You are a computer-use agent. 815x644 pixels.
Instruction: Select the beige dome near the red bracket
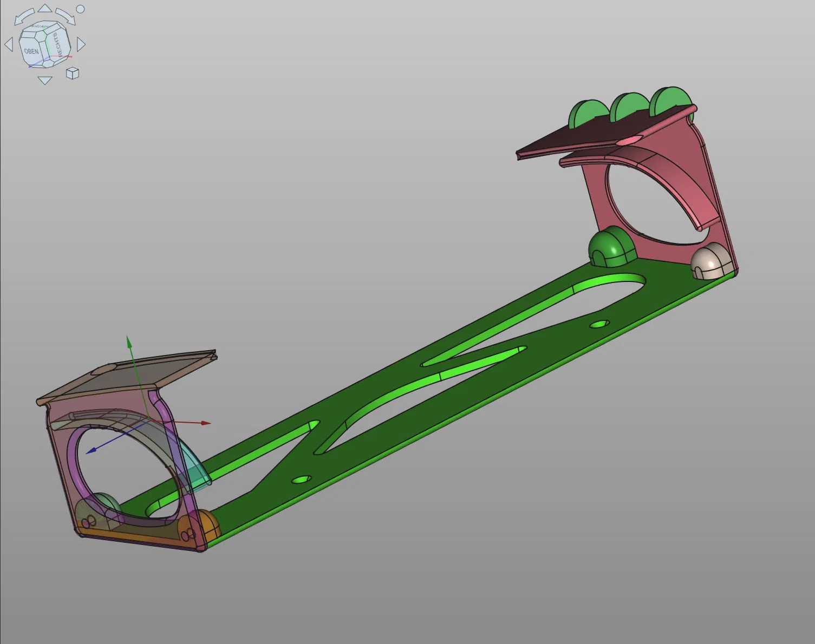[x=712, y=261]
